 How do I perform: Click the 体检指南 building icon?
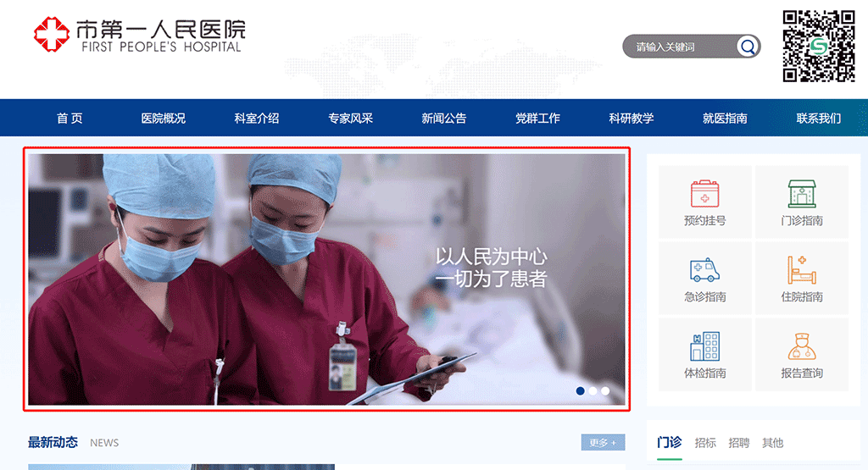(704, 346)
